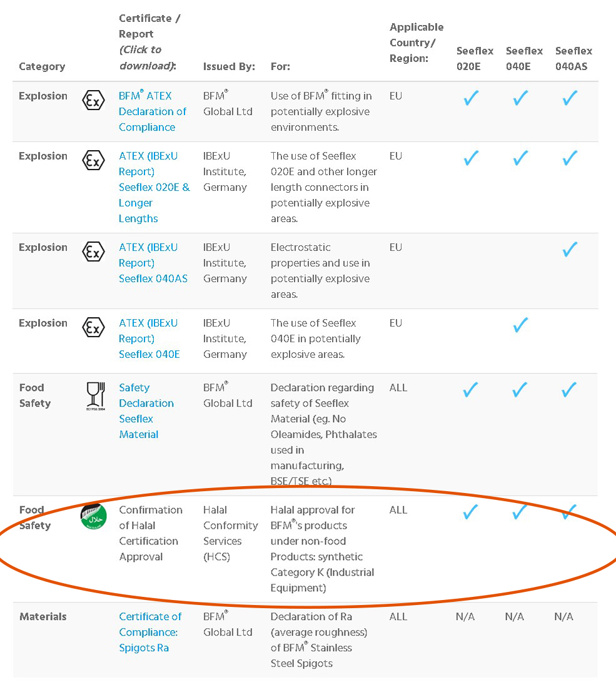Open BFM ATEX Declaration of Compliance link
This screenshot has width=616, height=697.
tap(153, 111)
